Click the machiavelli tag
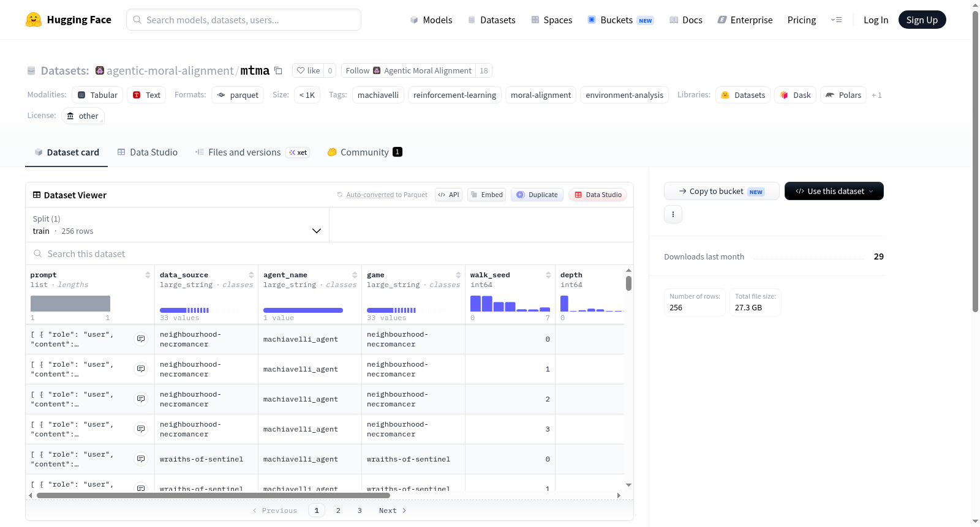Screen dimensions: 980x527 [378, 95]
